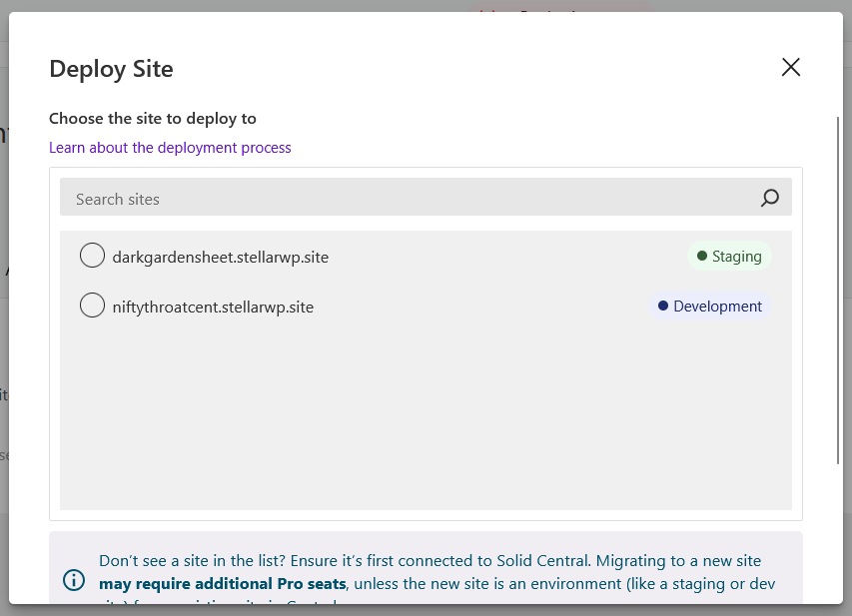The height and width of the screenshot is (616, 852).
Task: Click the info circle icon in notice
Action: pyautogui.click(x=74, y=580)
